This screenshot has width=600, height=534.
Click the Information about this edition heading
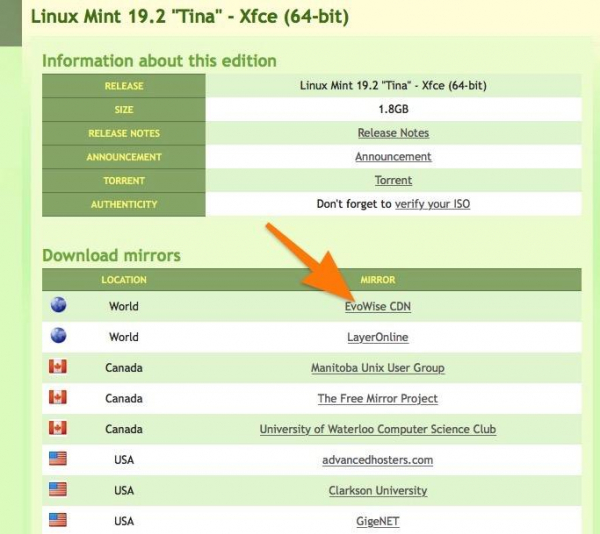(159, 61)
